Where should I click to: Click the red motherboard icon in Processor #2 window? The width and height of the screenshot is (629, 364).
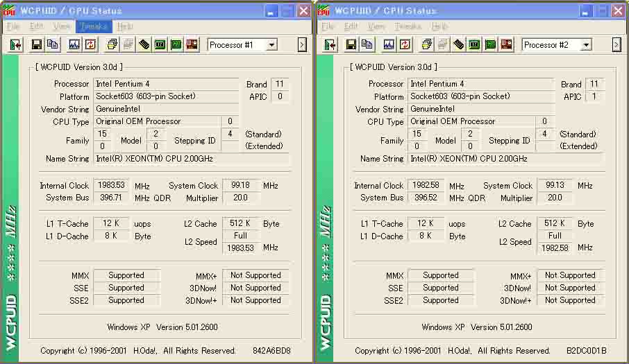pos(507,44)
